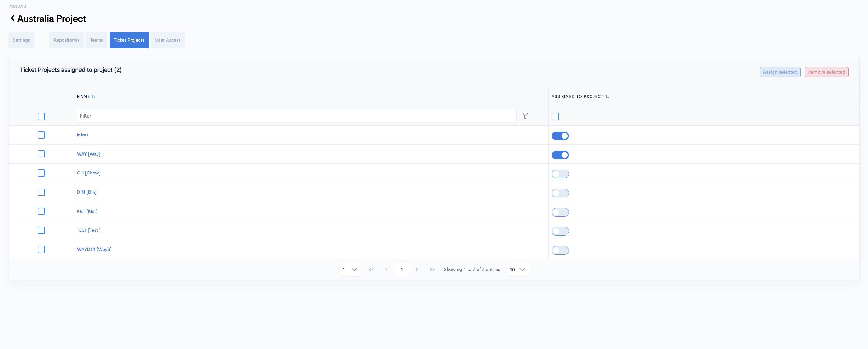The image size is (868, 349).
Task: Click the filter funnel icon
Action: pos(525,116)
